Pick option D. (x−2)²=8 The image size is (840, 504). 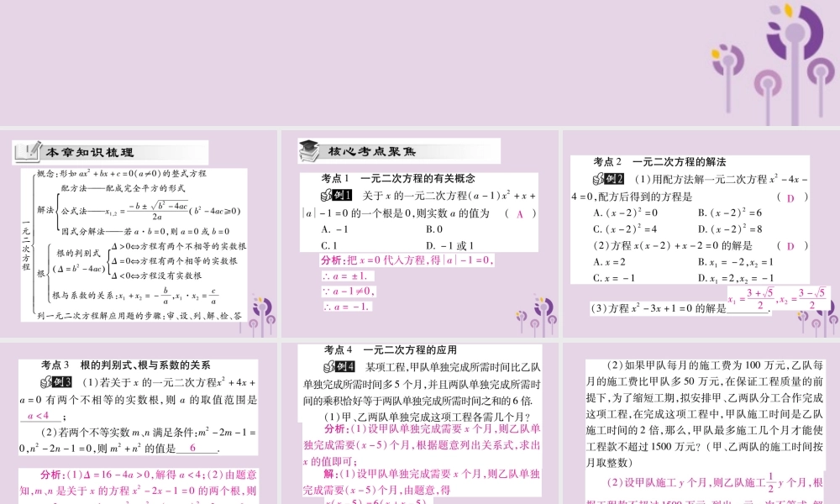pyautogui.click(x=730, y=229)
